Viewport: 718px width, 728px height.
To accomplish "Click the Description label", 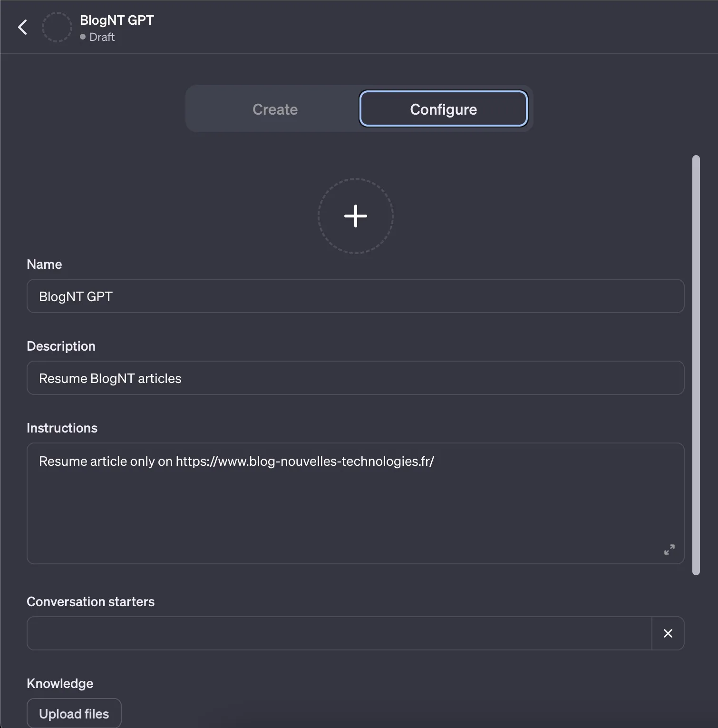I will click(61, 346).
